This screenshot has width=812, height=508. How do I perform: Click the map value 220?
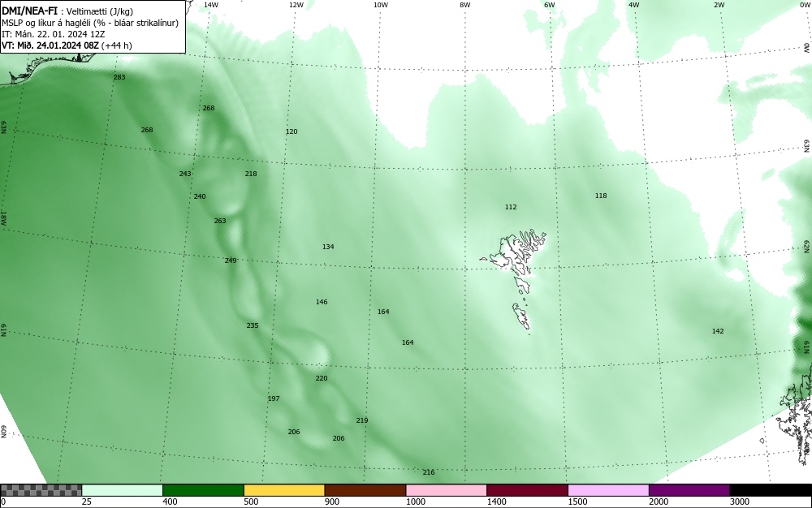[x=322, y=378]
